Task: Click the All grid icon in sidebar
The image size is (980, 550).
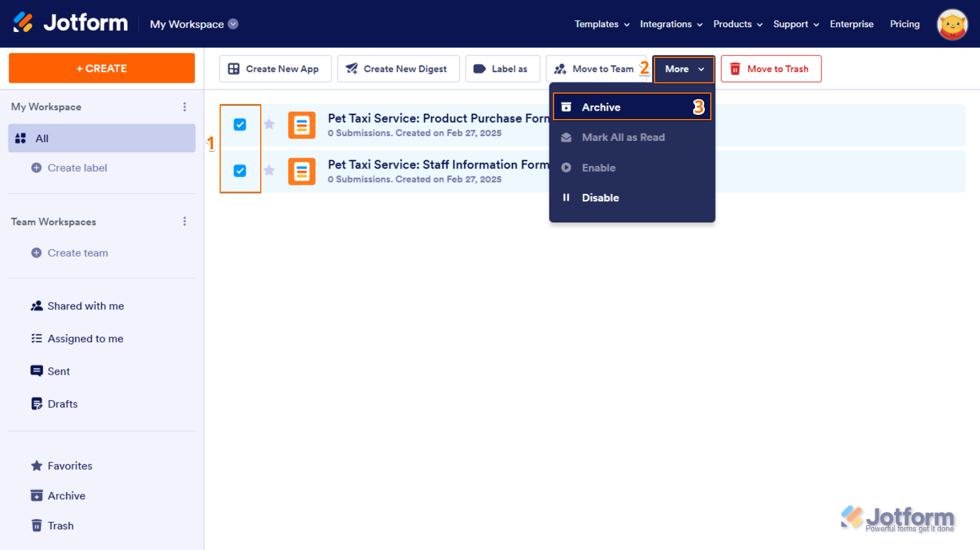Action: click(x=21, y=138)
